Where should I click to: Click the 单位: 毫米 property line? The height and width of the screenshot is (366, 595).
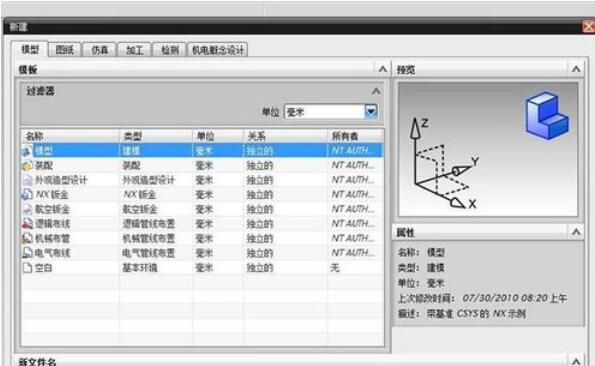421,283
